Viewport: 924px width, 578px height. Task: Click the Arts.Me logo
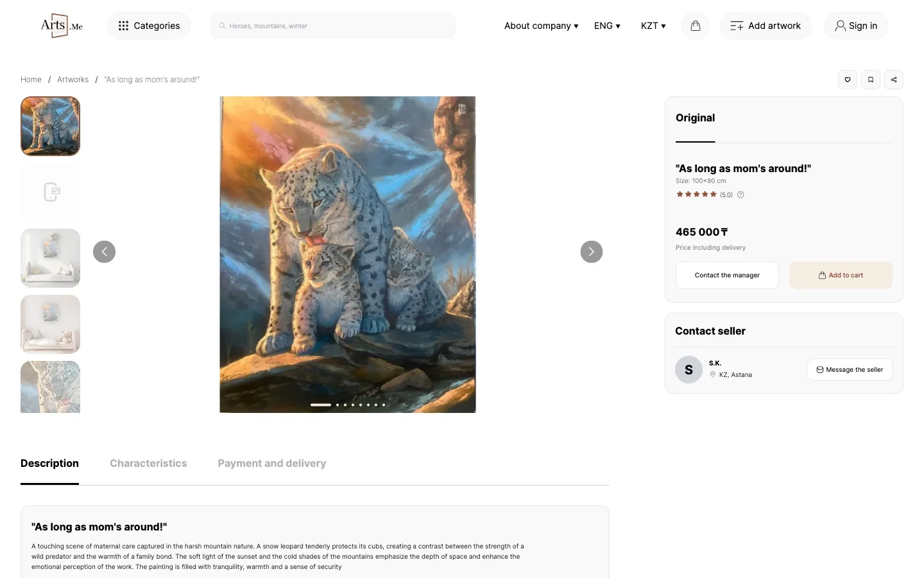[62, 26]
